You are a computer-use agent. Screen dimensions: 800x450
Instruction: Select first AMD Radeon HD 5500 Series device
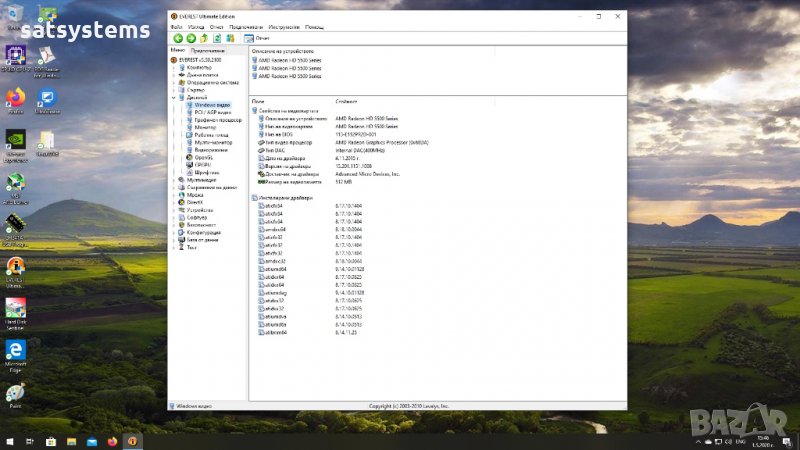point(289,60)
